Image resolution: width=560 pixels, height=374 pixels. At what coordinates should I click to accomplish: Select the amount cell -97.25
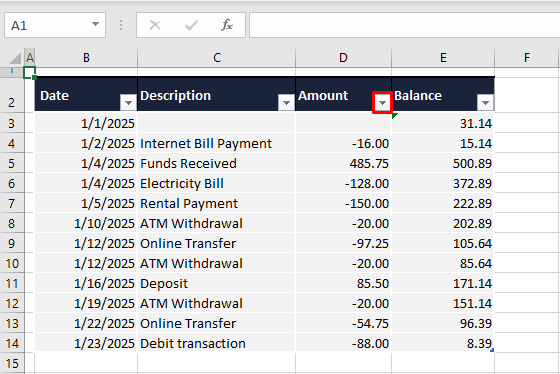[x=344, y=243]
